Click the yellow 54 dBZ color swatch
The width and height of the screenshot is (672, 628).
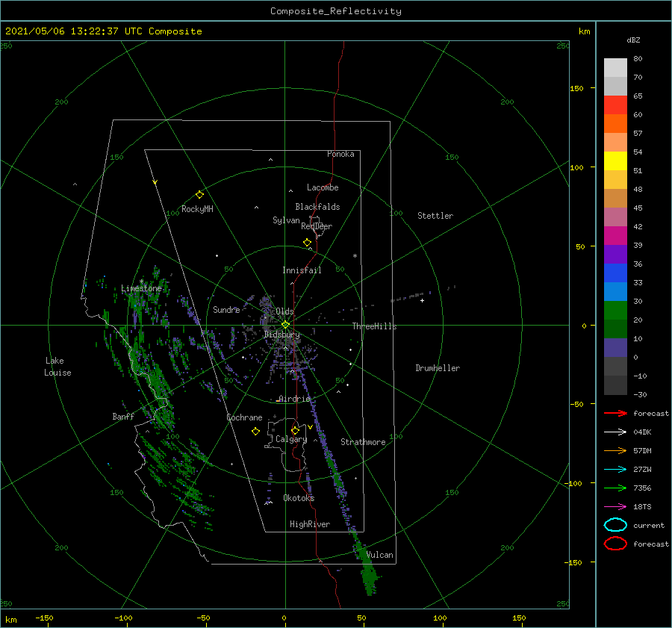tap(615, 161)
